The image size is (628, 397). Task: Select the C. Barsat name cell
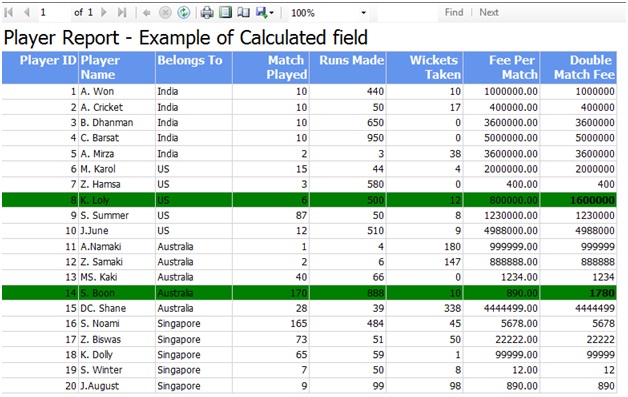point(117,138)
